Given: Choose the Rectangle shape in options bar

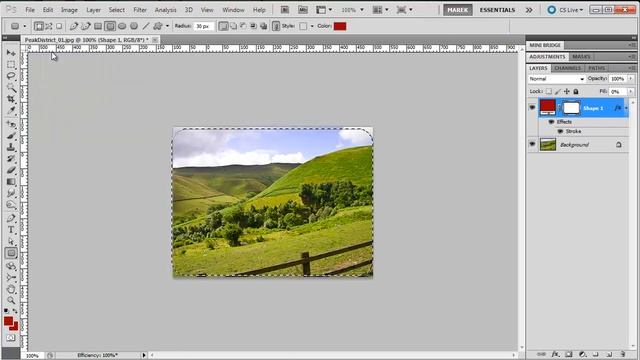Looking at the screenshot, I should (x=98, y=26).
